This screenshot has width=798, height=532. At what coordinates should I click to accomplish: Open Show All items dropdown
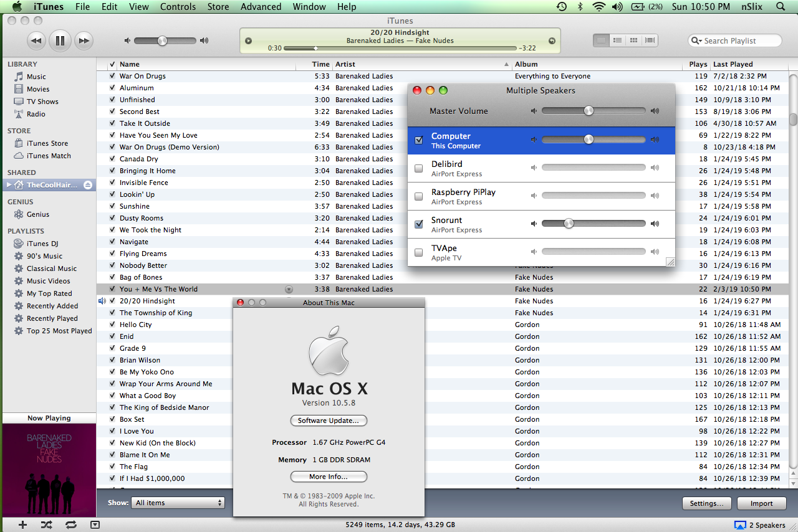tap(178, 503)
